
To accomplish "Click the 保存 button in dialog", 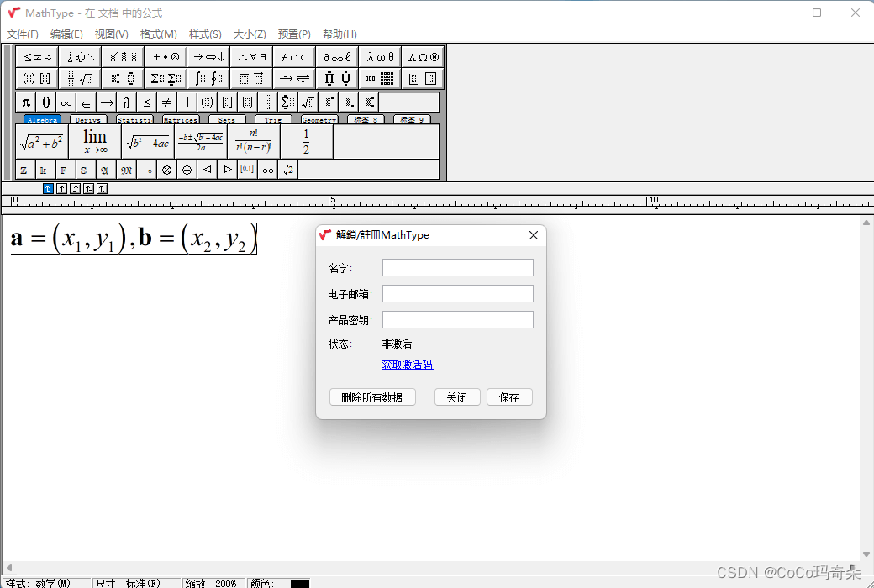I will [x=509, y=396].
